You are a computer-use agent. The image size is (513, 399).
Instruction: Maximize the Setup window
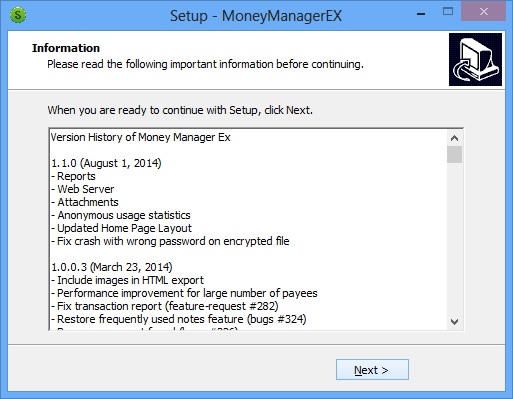pos(448,12)
